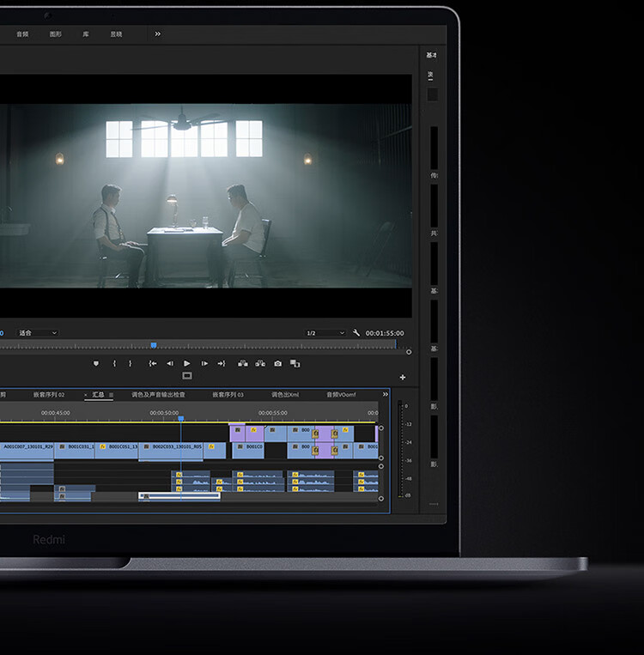
Task: Click the Mark In bracket icon
Action: pyautogui.click(x=114, y=363)
